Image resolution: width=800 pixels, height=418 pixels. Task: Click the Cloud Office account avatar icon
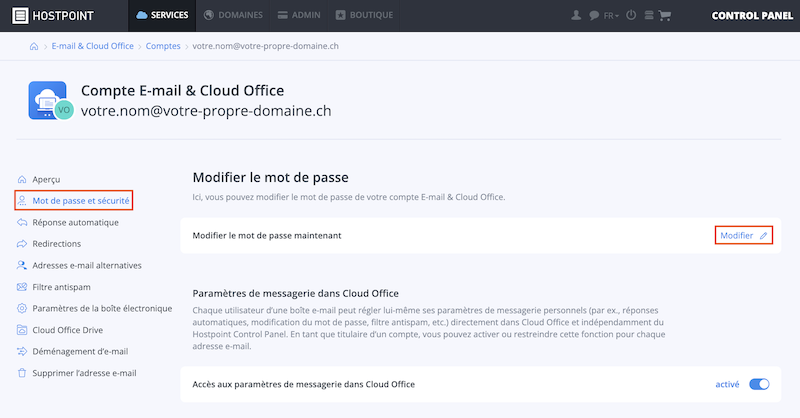pyautogui.click(x=51, y=101)
